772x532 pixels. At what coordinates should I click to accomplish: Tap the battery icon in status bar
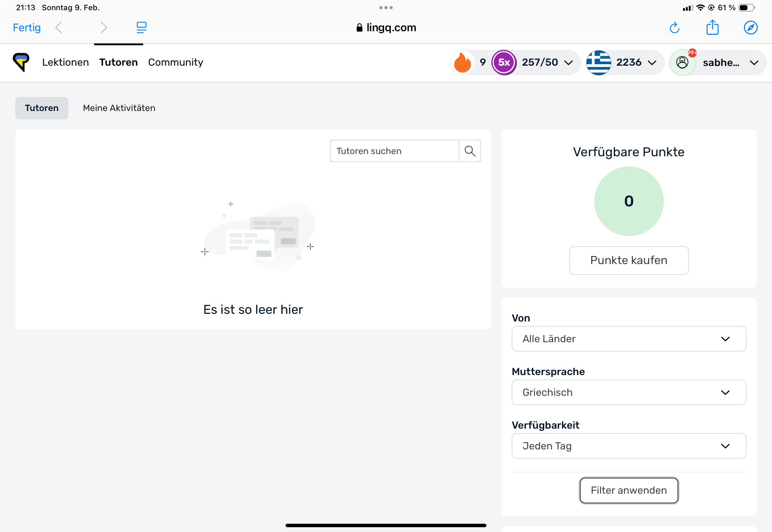pos(747,8)
